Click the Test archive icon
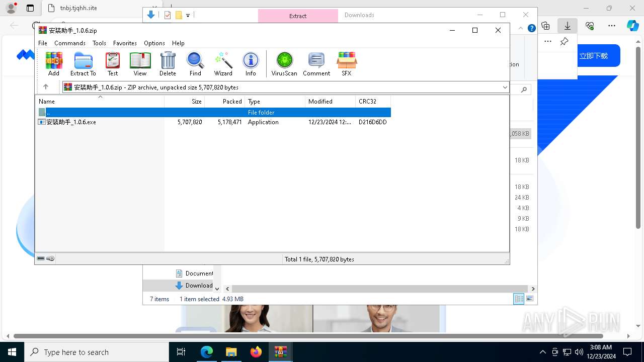 [113, 64]
